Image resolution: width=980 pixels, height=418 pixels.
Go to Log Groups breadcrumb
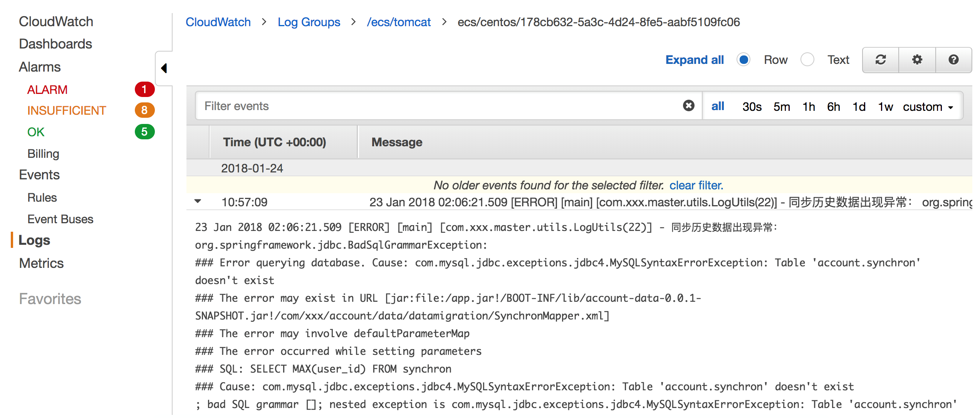[309, 22]
